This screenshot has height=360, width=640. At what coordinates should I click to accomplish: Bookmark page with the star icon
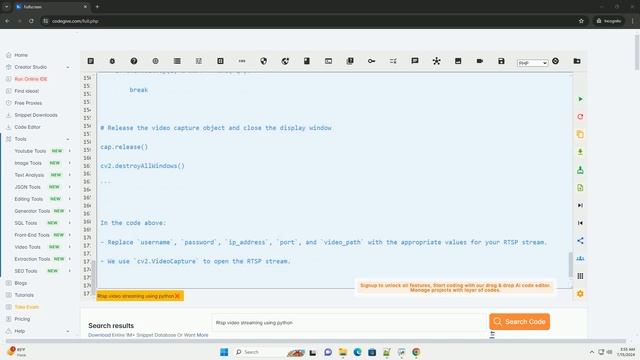(581, 21)
